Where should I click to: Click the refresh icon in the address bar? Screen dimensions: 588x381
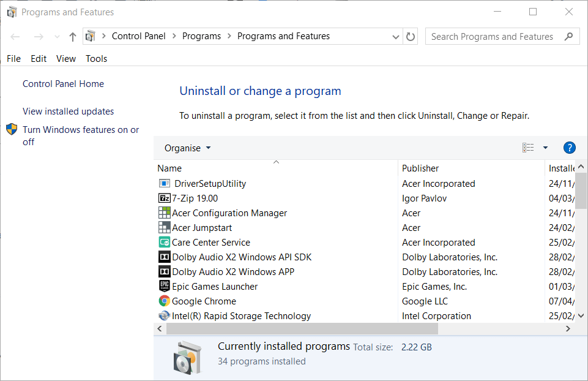coord(412,36)
